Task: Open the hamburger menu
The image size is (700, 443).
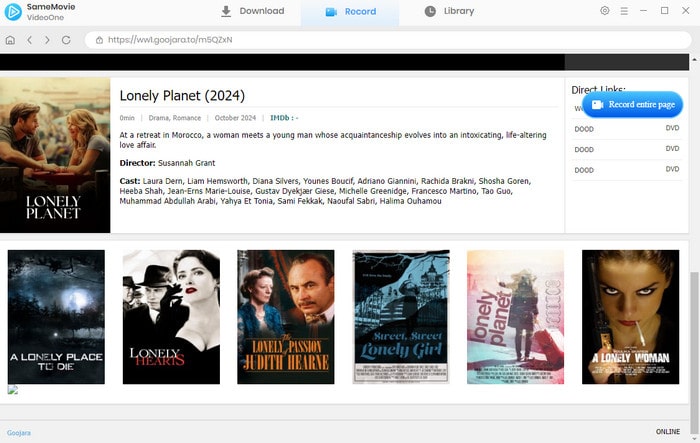Action: click(624, 11)
